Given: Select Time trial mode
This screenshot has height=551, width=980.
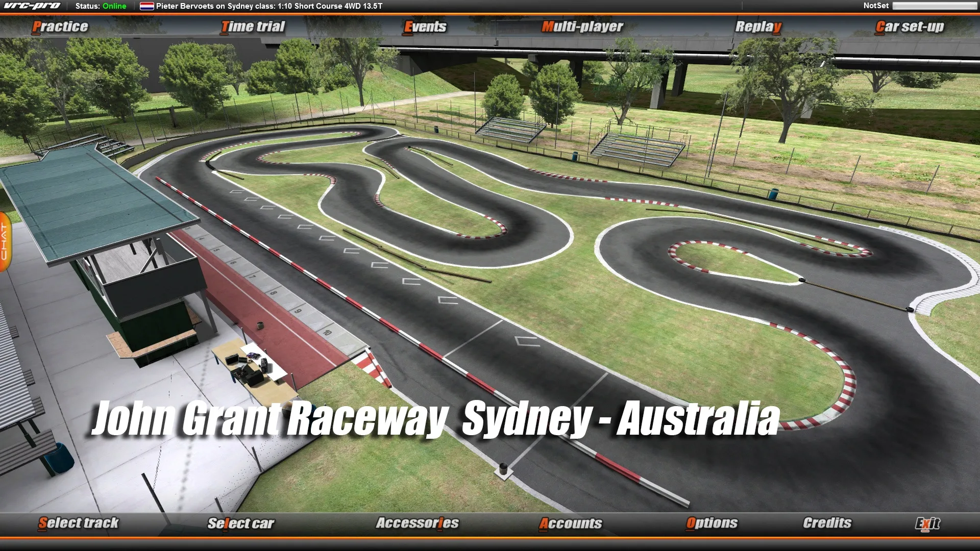Looking at the screenshot, I should (252, 27).
